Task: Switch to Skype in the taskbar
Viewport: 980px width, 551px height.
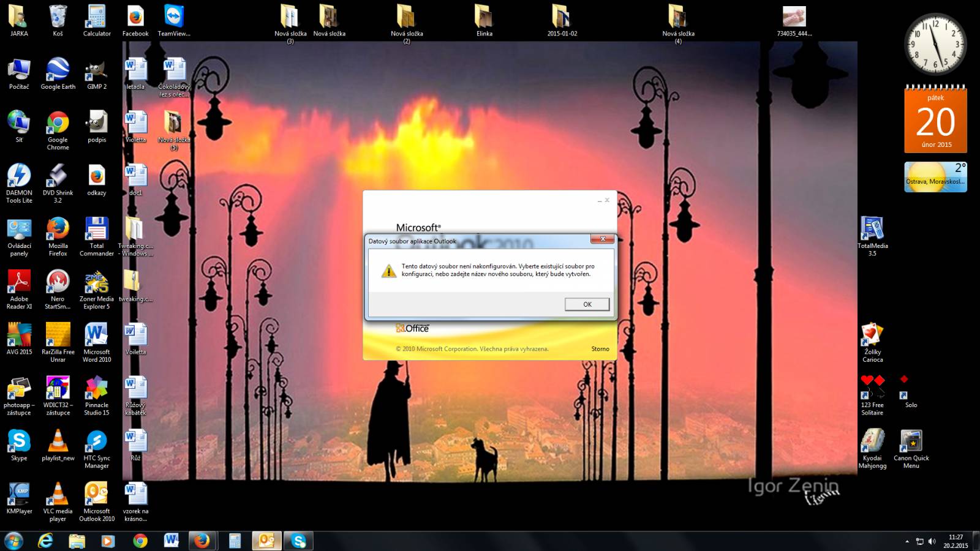Action: [298, 541]
